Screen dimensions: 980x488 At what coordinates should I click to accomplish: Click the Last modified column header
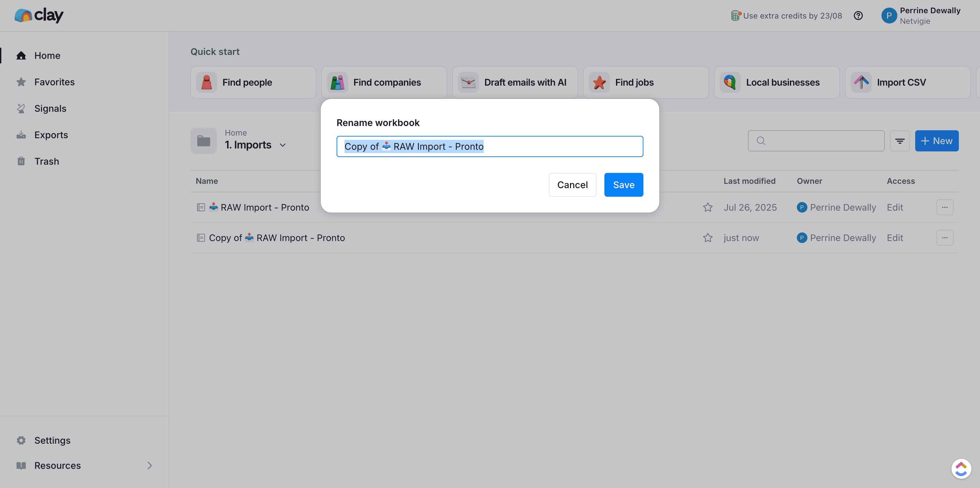point(749,181)
